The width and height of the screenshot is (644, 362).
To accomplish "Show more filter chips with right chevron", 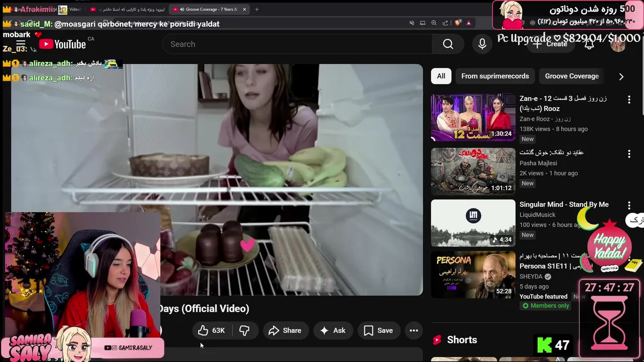I will pos(621,76).
